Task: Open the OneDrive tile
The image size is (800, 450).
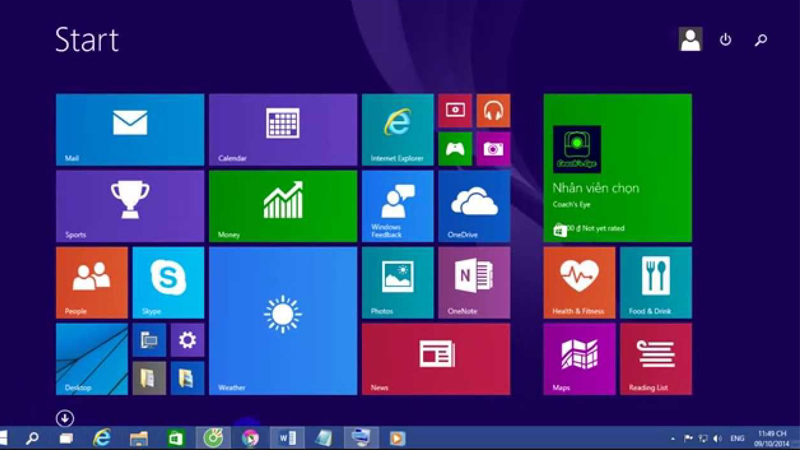Action: (474, 206)
